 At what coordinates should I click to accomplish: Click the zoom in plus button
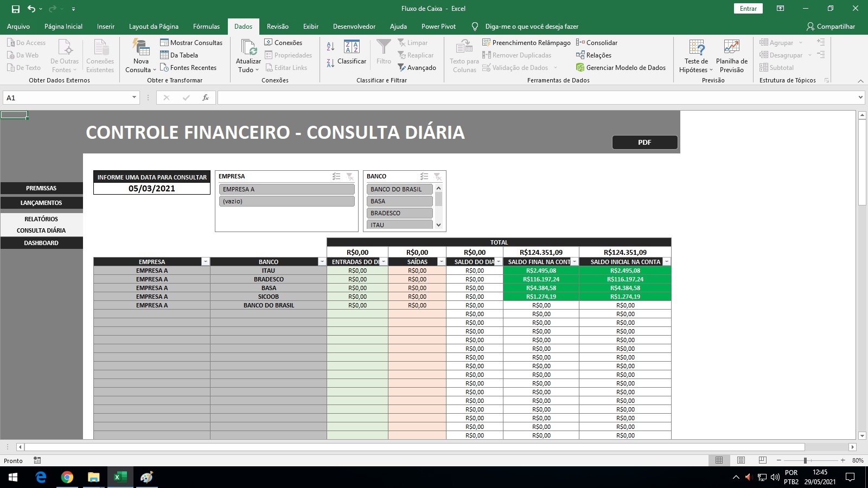(x=843, y=460)
